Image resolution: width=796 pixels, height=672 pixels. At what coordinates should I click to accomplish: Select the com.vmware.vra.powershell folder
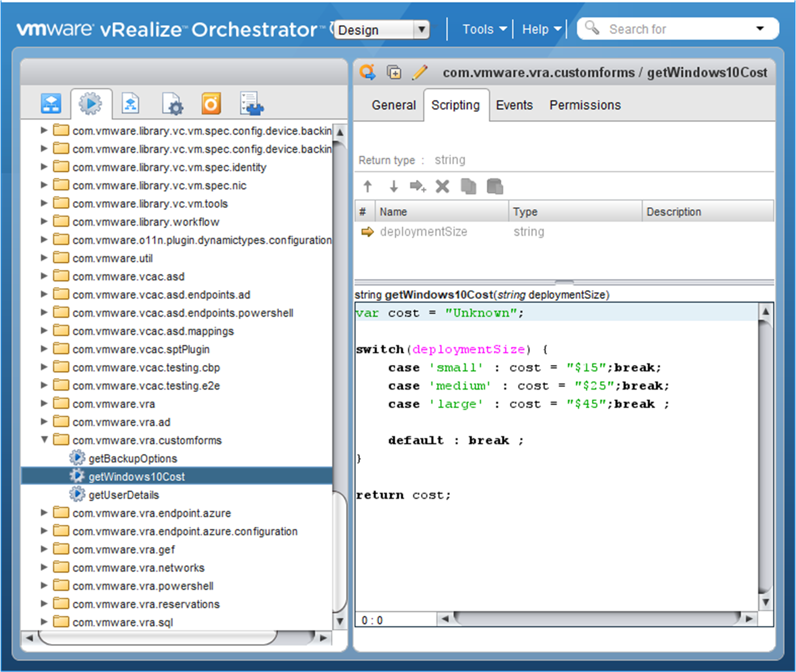pyautogui.click(x=142, y=586)
